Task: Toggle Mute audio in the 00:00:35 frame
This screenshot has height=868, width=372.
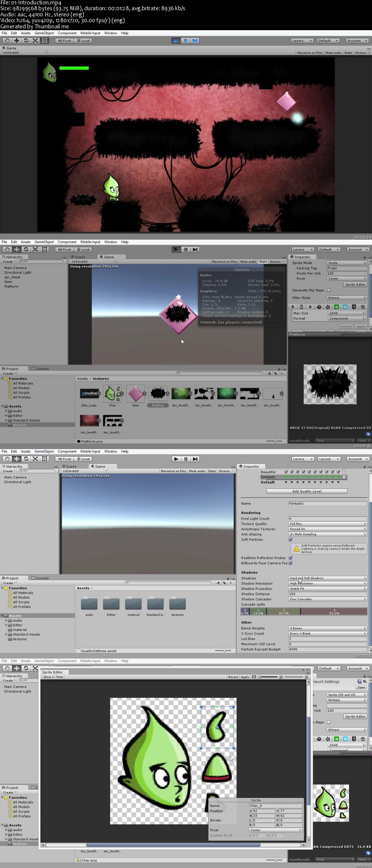Action: 248,262
